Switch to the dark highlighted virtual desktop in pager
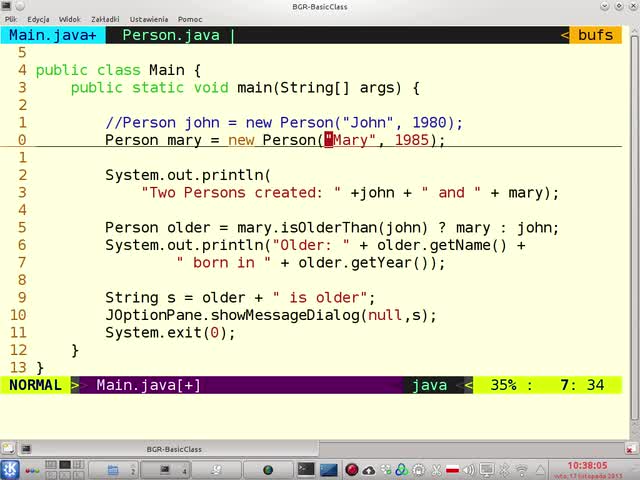 point(64,464)
